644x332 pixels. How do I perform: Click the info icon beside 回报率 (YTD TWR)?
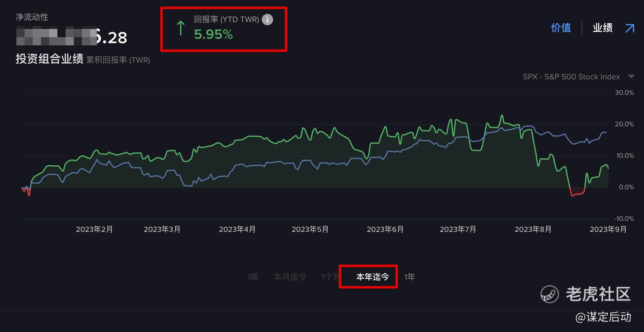click(x=267, y=20)
